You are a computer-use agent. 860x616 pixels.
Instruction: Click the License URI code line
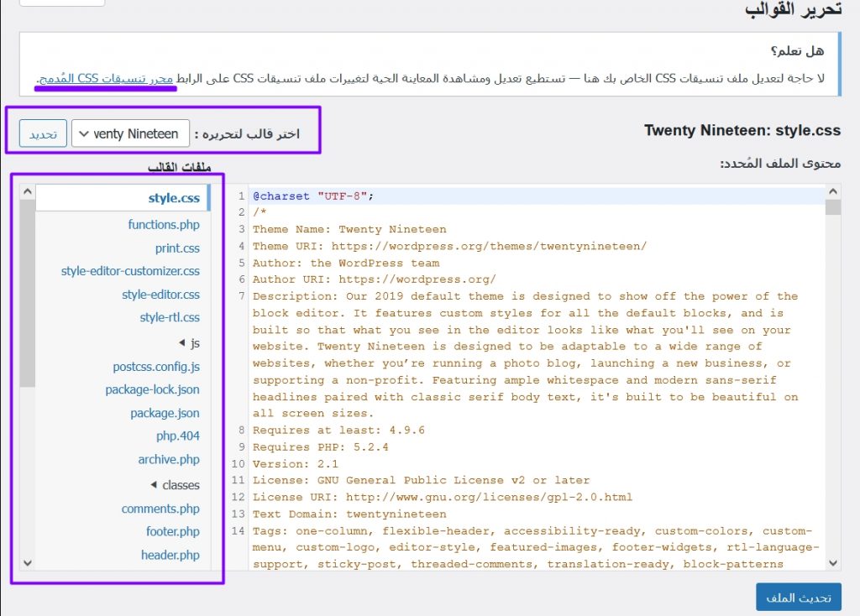pos(442,498)
